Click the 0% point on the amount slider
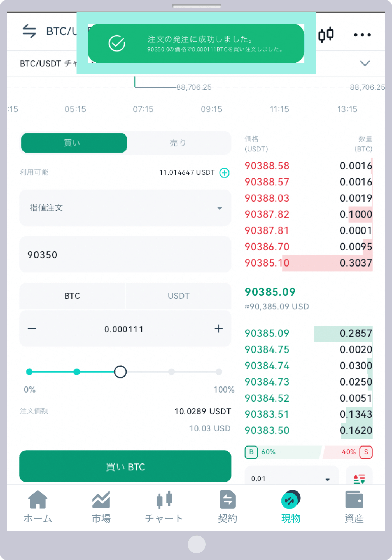The width and height of the screenshot is (392, 560). [29, 372]
